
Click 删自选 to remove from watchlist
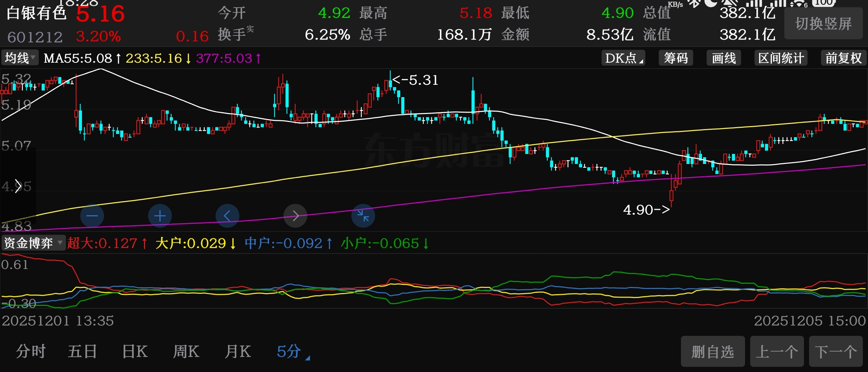coord(713,352)
